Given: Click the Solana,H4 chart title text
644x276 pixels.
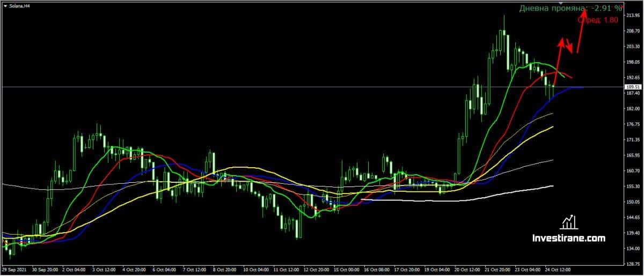Looking at the screenshot, I should point(20,5).
